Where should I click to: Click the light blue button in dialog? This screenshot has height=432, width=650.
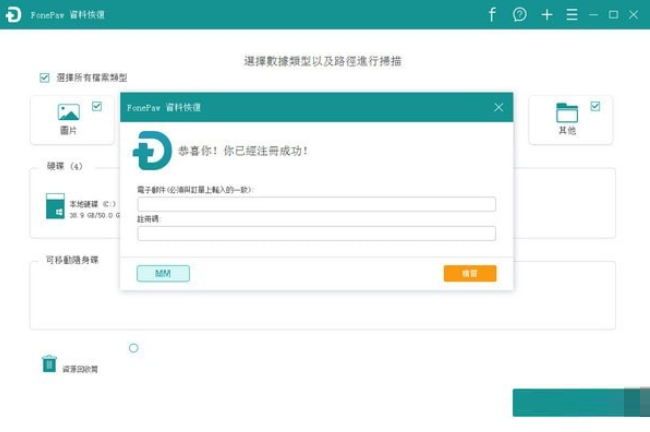[163, 274]
